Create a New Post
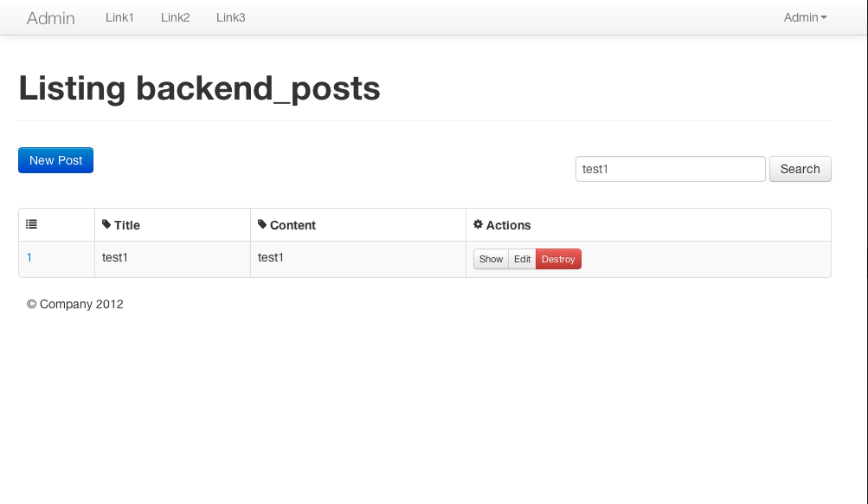This screenshot has width=868, height=504. tap(56, 160)
